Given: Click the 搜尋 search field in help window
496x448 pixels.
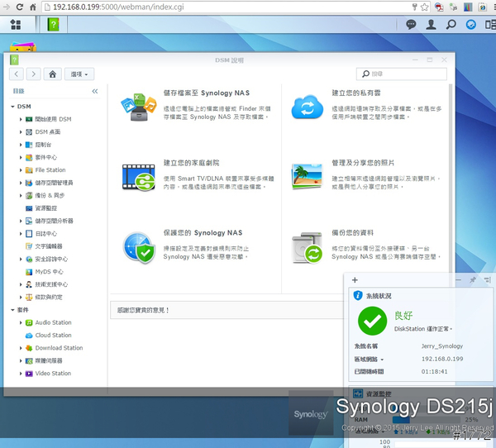Looking at the screenshot, I should [x=405, y=74].
